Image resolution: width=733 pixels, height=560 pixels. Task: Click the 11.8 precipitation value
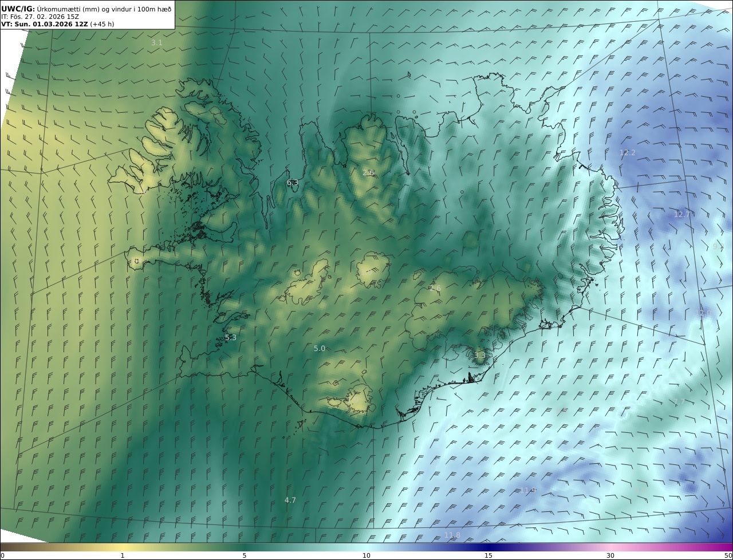click(x=452, y=535)
